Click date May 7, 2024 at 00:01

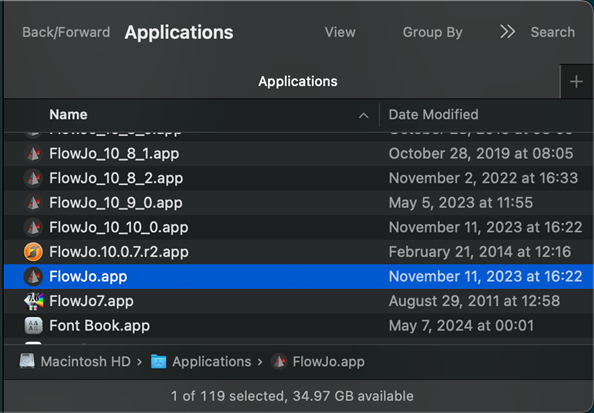tap(461, 326)
